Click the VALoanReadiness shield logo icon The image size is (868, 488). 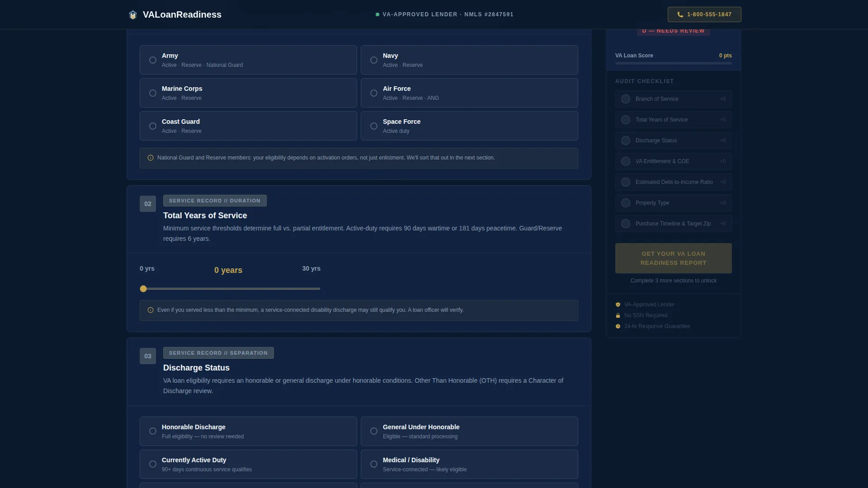click(132, 15)
